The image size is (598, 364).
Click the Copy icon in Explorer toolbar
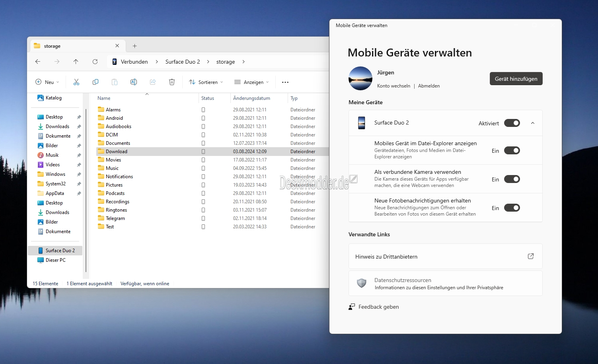pos(95,82)
